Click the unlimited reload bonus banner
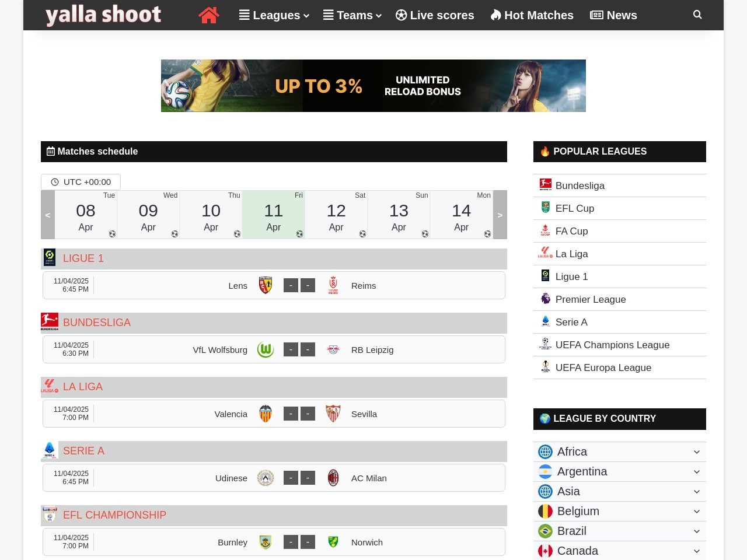 373,86
